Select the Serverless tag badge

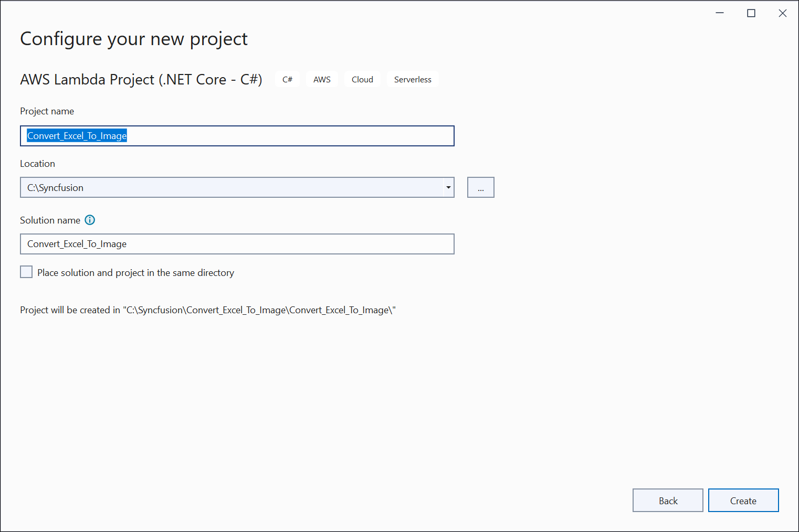(413, 80)
